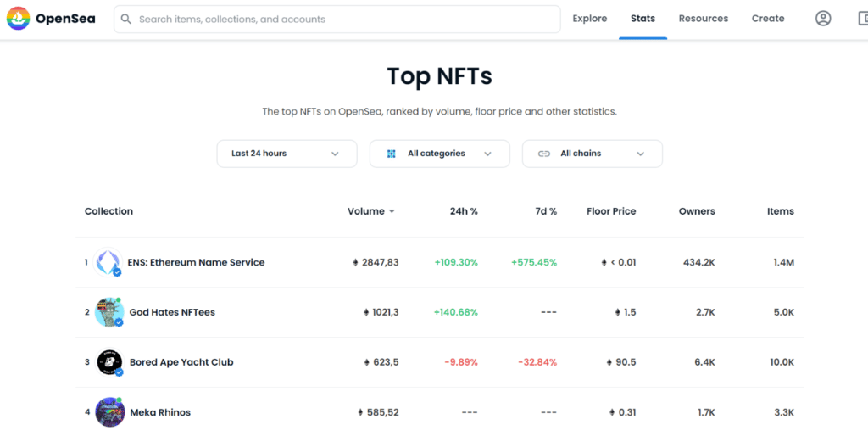This screenshot has height=436, width=868.
Task: Sort by the Volume column header
Action: (x=366, y=211)
